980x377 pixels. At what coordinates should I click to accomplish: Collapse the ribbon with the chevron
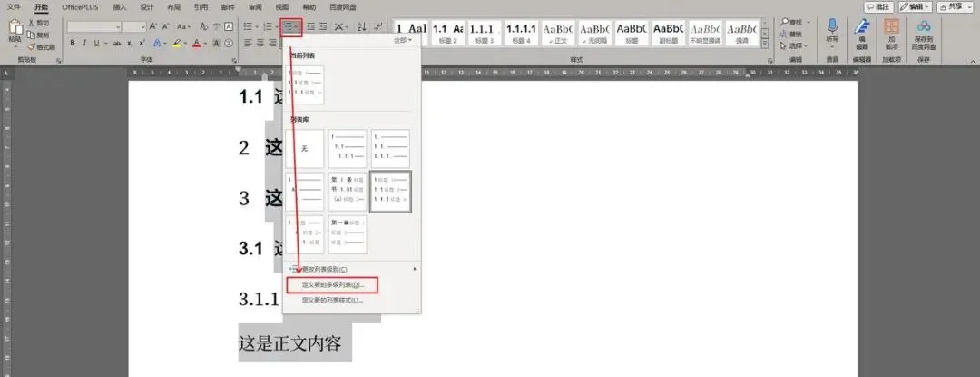pos(972,60)
